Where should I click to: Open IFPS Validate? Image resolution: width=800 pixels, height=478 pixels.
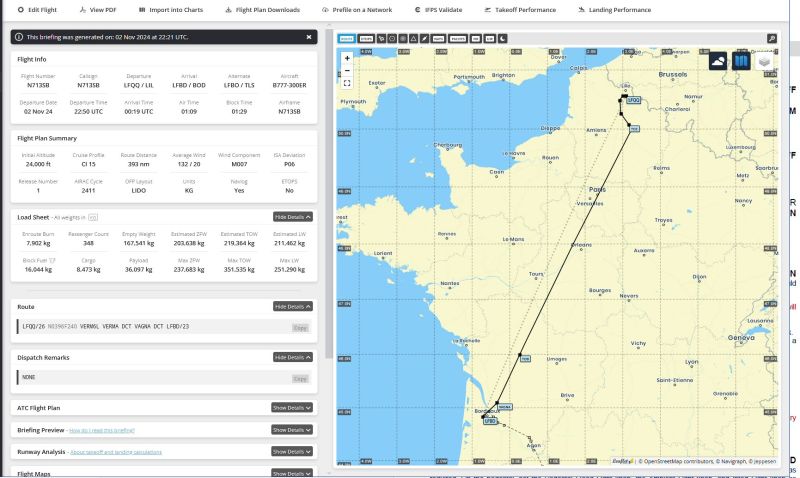click(x=438, y=10)
